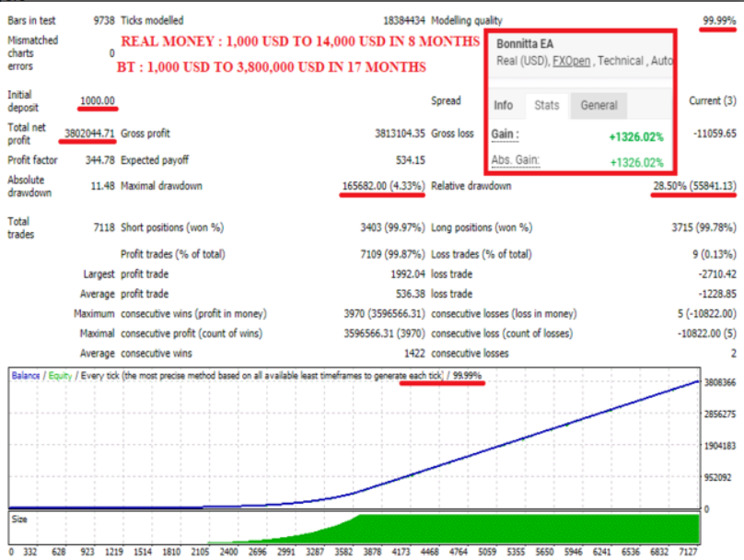The width and height of the screenshot is (744, 560).
Task: Click the Equity legend label on chart
Action: point(60,376)
